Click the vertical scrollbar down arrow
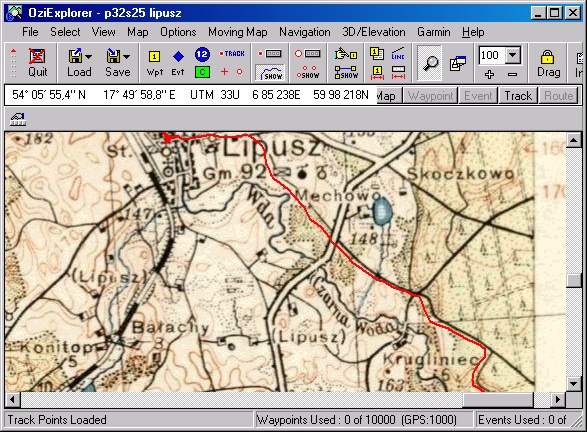Screen dimensions: 587x432 click(574, 384)
